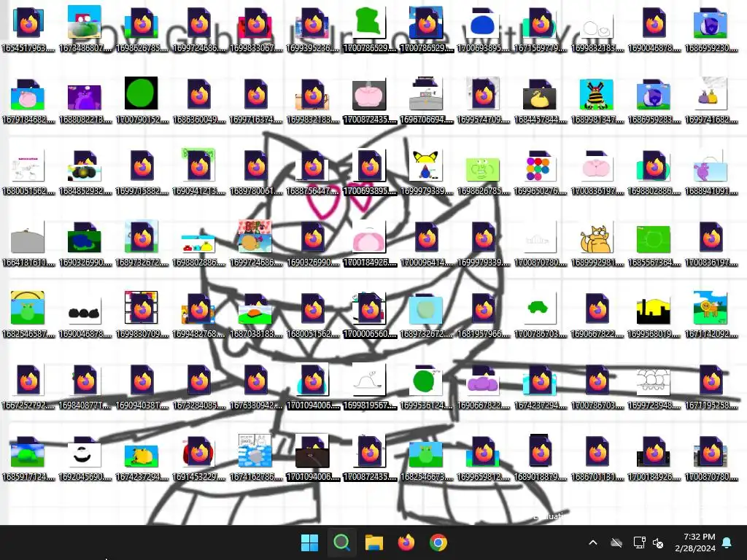Select the file 1673284085 Firefox icon

click(x=198, y=380)
